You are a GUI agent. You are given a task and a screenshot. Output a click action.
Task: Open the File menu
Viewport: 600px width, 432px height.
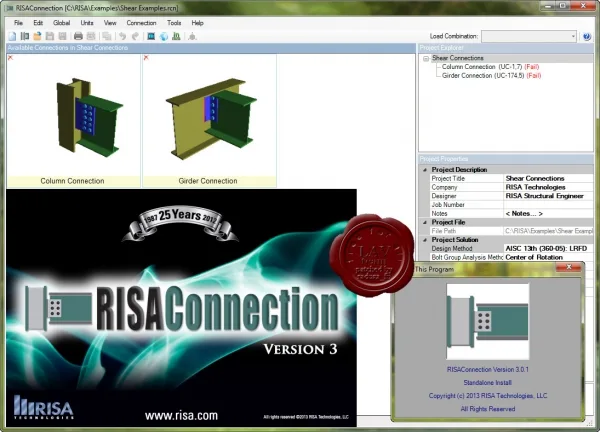click(x=18, y=23)
